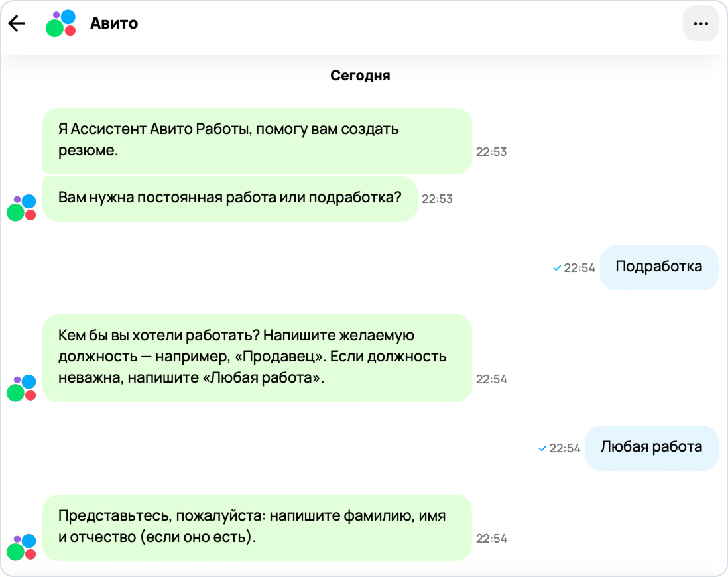The width and height of the screenshot is (728, 577).
Task: Open the three-dots more options menu
Action: (x=700, y=23)
